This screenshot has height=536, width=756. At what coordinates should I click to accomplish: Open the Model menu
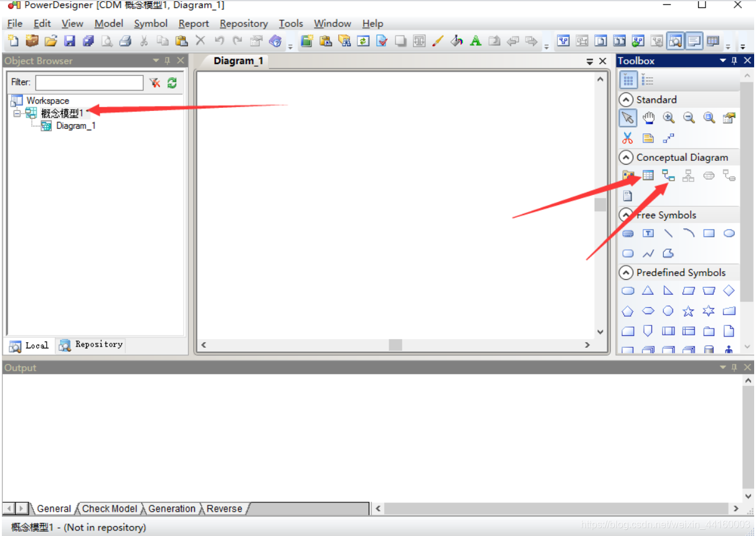click(x=109, y=24)
